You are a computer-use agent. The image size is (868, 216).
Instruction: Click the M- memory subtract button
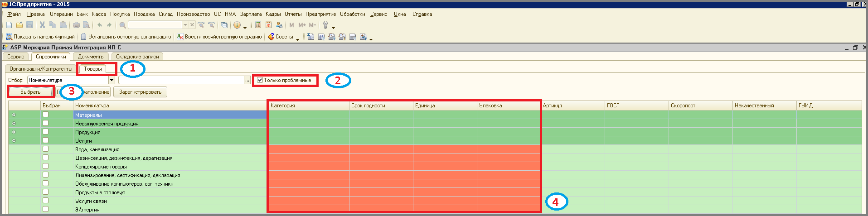312,25
